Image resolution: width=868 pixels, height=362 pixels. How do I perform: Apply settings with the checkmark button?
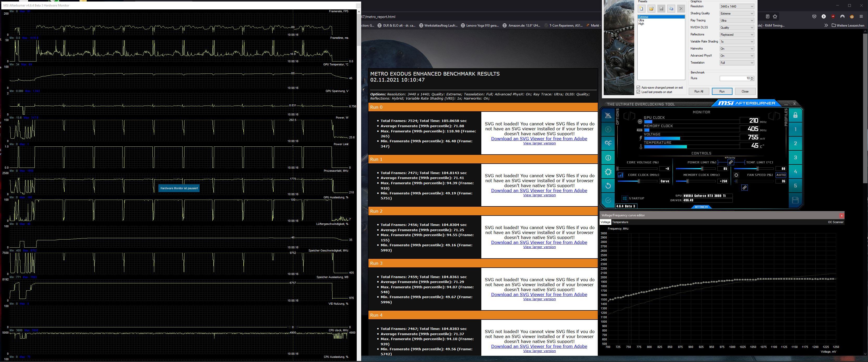(x=608, y=200)
